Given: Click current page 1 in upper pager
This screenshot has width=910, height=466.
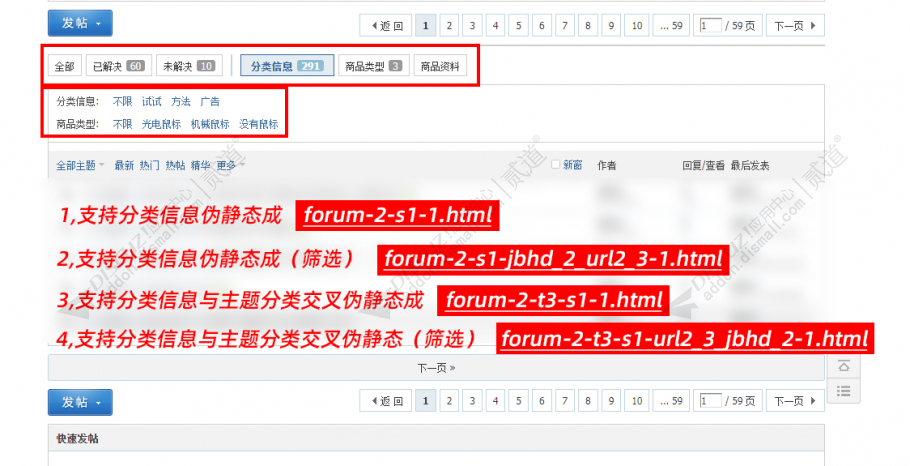Looking at the screenshot, I should (426, 26).
